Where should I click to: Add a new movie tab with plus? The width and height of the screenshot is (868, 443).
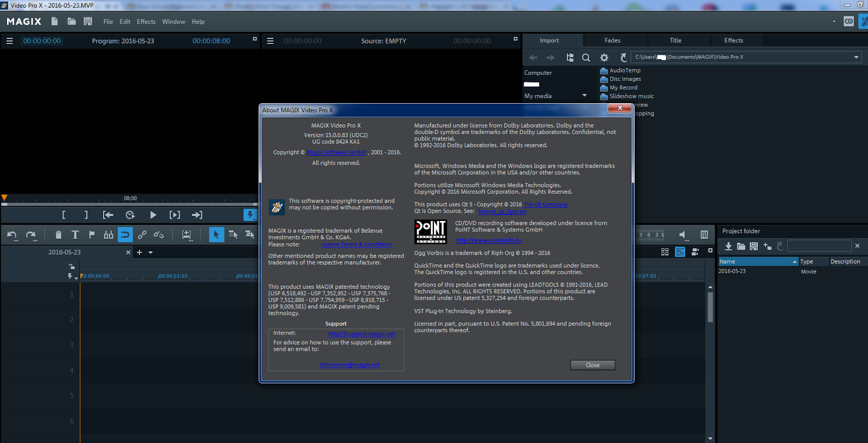[139, 252]
